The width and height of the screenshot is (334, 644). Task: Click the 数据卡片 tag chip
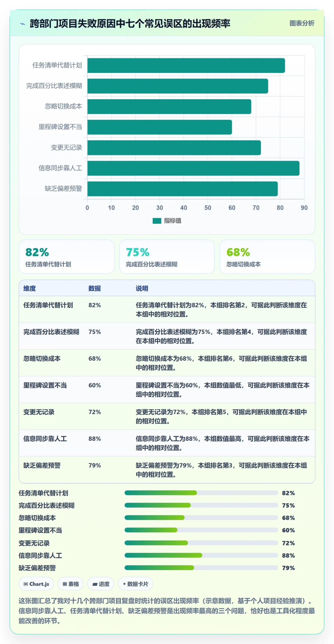point(135,584)
